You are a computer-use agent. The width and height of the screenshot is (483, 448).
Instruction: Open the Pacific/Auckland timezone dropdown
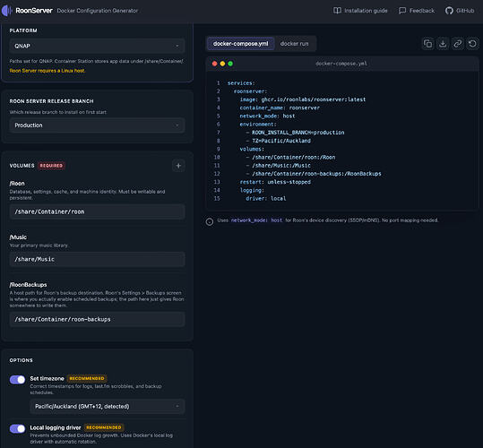tap(108, 407)
